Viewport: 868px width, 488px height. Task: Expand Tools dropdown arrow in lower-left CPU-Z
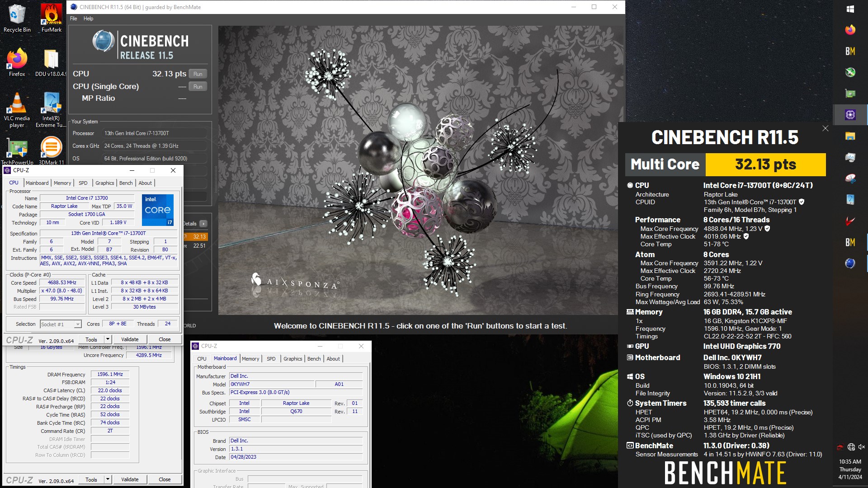tap(108, 479)
